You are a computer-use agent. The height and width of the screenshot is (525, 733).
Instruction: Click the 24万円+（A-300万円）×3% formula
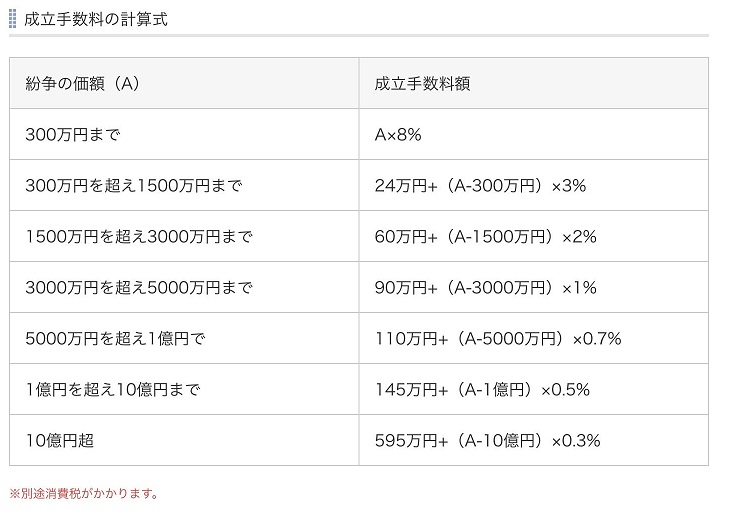click(x=480, y=186)
